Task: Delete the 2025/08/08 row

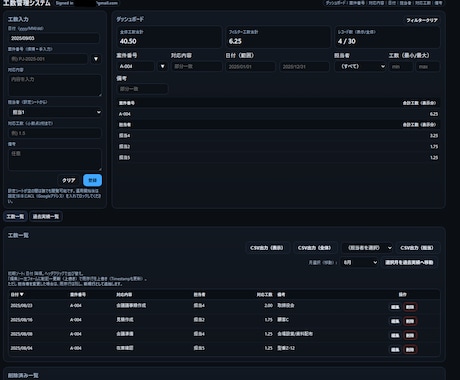Action: (x=410, y=335)
